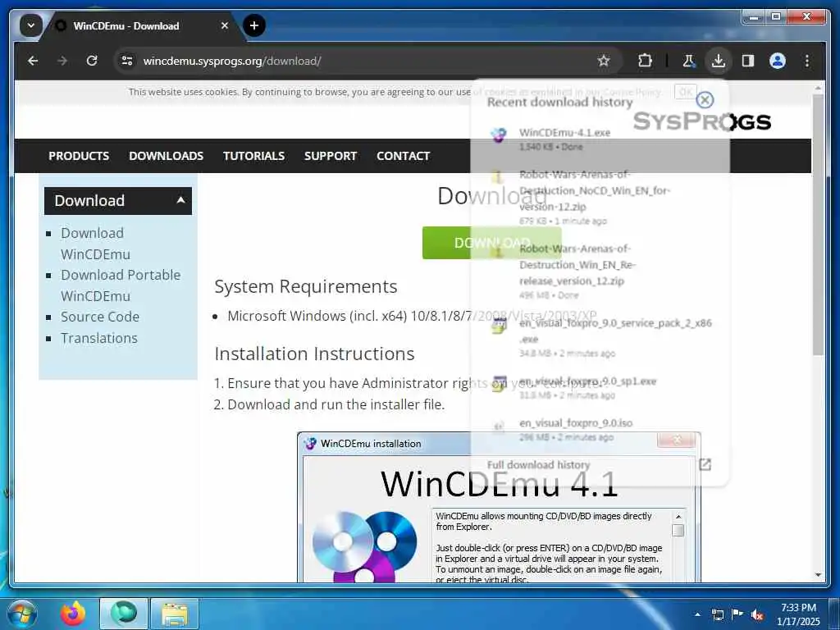Viewport: 840px width, 630px height.
Task: Bookmark this page with the star
Action: click(x=604, y=61)
